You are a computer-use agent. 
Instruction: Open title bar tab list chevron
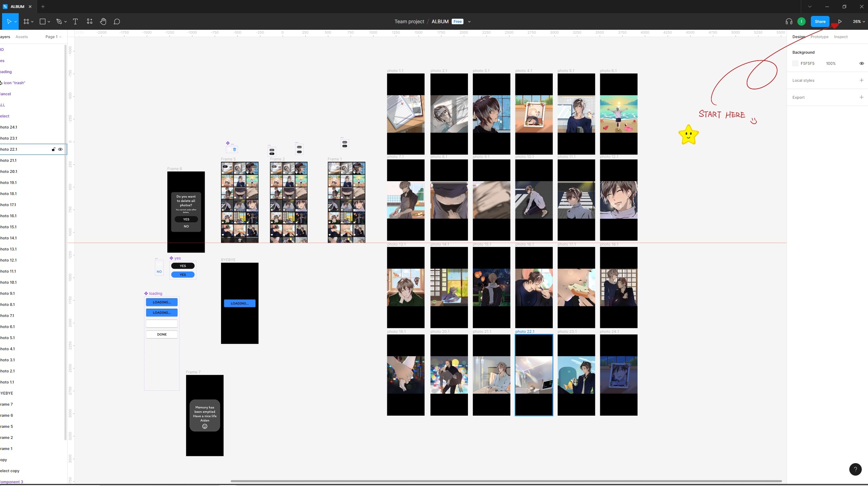point(809,7)
